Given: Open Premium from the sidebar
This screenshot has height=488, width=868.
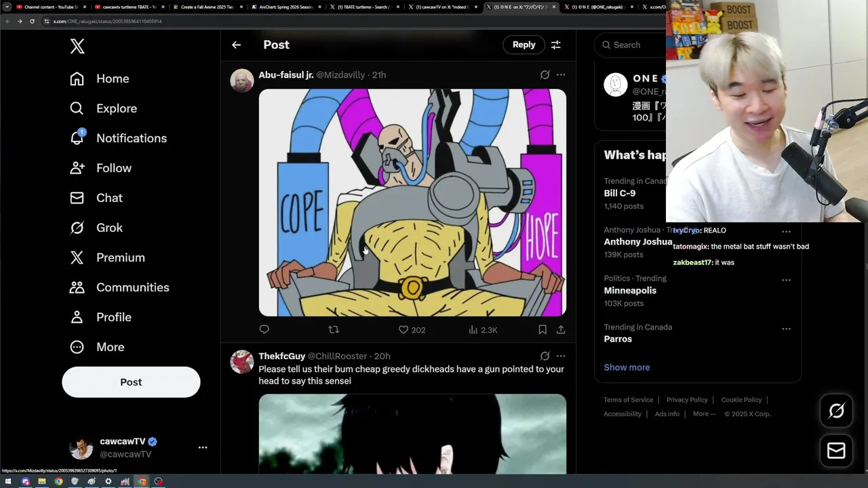Looking at the screenshot, I should click(107, 258).
